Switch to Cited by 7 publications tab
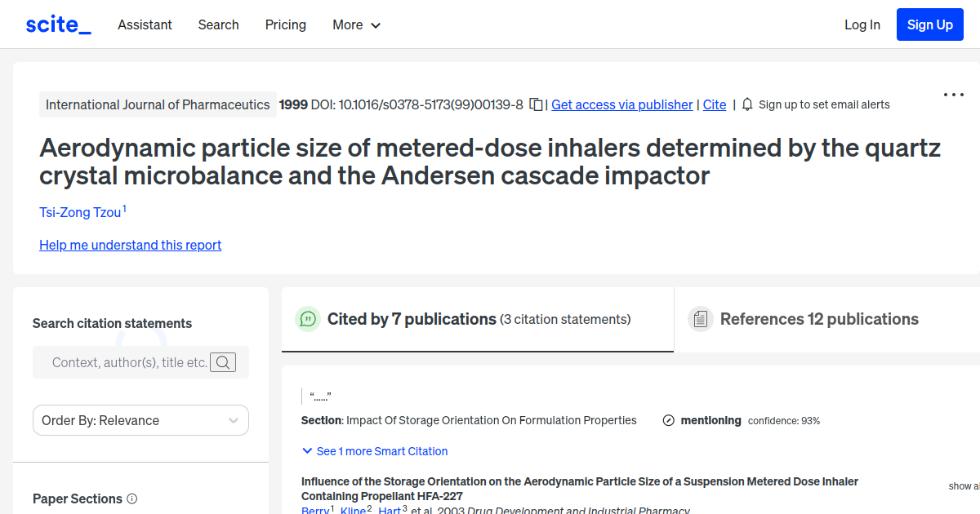The width and height of the screenshot is (980, 514). 478,319
